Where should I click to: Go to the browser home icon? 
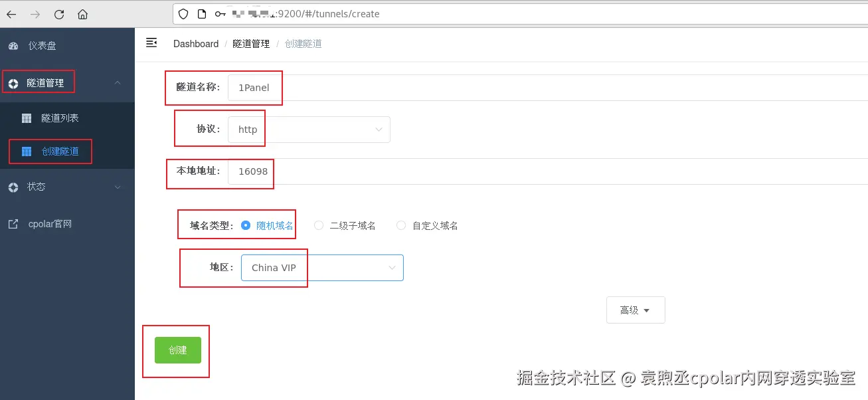pyautogui.click(x=82, y=14)
